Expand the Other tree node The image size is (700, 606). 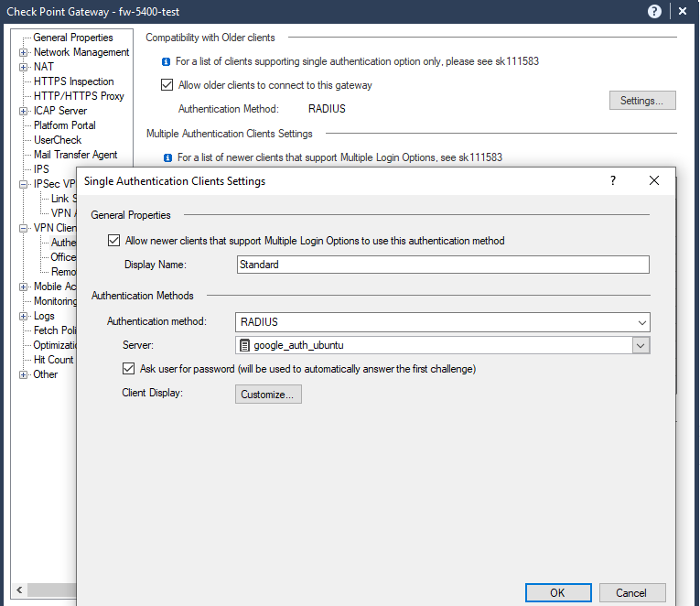tap(24, 374)
